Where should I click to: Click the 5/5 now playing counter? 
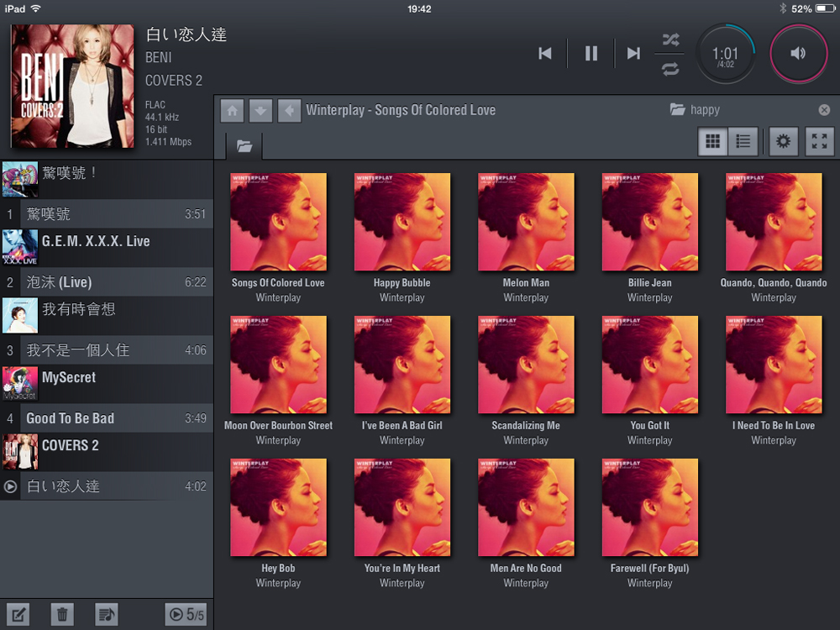click(186, 615)
